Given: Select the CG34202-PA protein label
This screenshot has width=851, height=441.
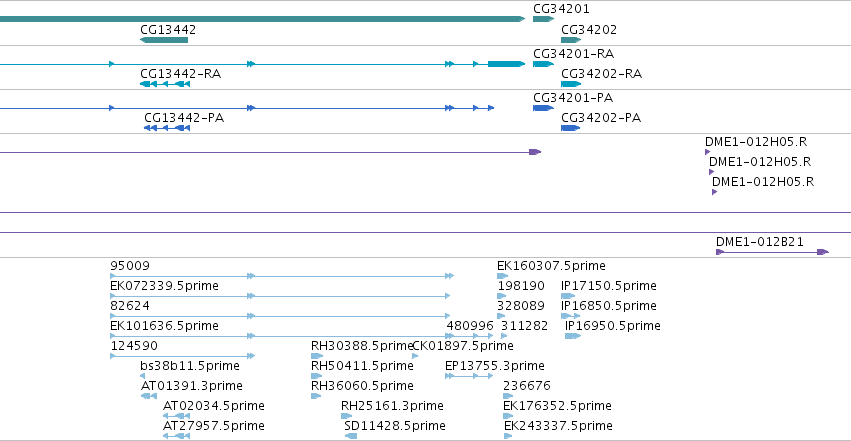Looking at the screenshot, I should [601, 118].
